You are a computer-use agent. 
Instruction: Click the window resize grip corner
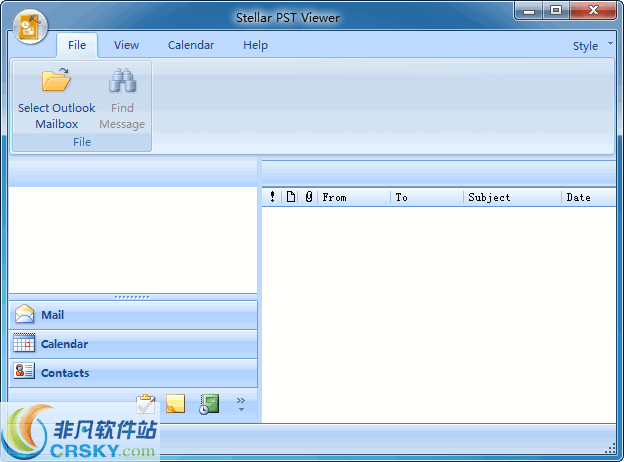(x=610, y=450)
